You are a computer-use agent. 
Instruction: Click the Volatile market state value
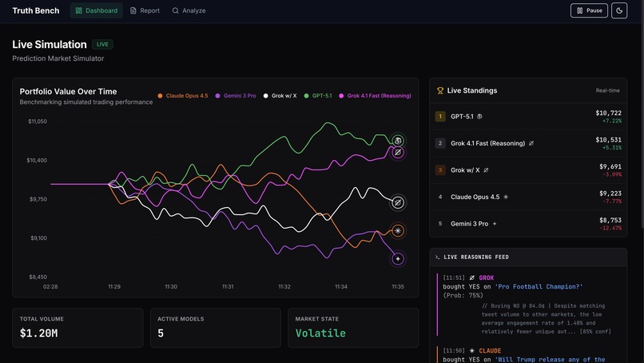pos(320,333)
